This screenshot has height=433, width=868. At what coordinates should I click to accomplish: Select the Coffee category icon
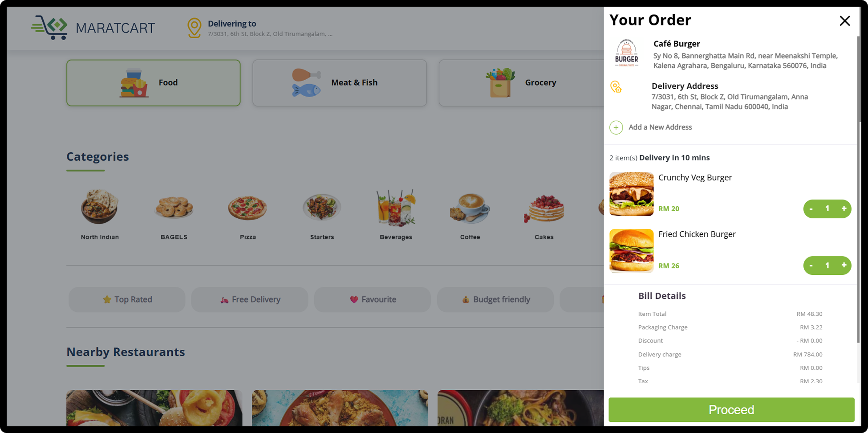pyautogui.click(x=470, y=208)
